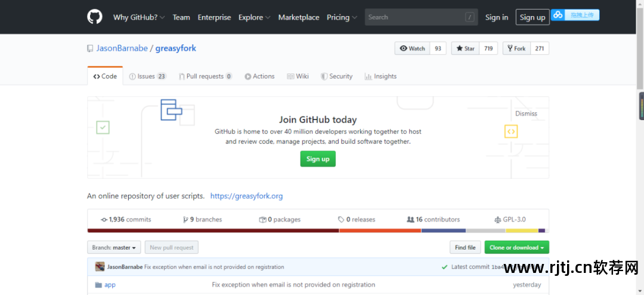Open the https://greasyfork.org link

[246, 196]
